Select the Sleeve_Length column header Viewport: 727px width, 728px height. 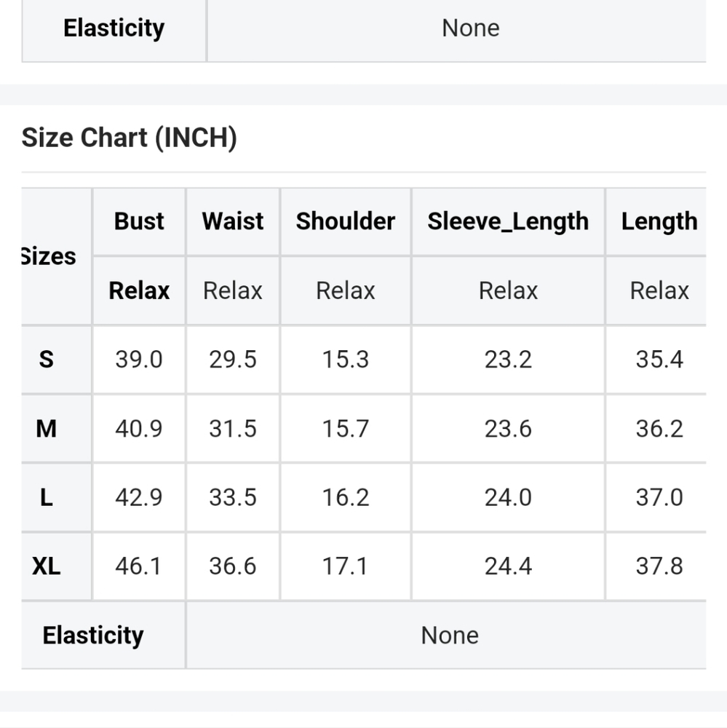click(508, 221)
